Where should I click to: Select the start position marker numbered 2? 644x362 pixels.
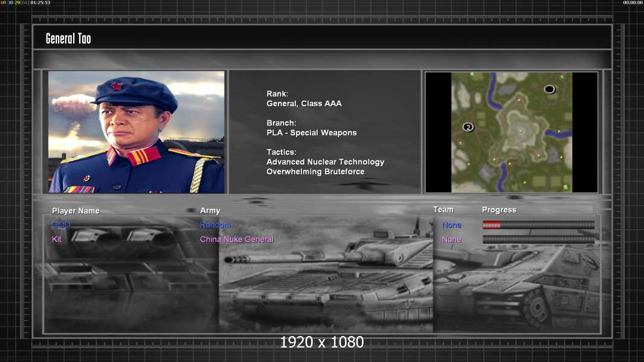pos(468,127)
